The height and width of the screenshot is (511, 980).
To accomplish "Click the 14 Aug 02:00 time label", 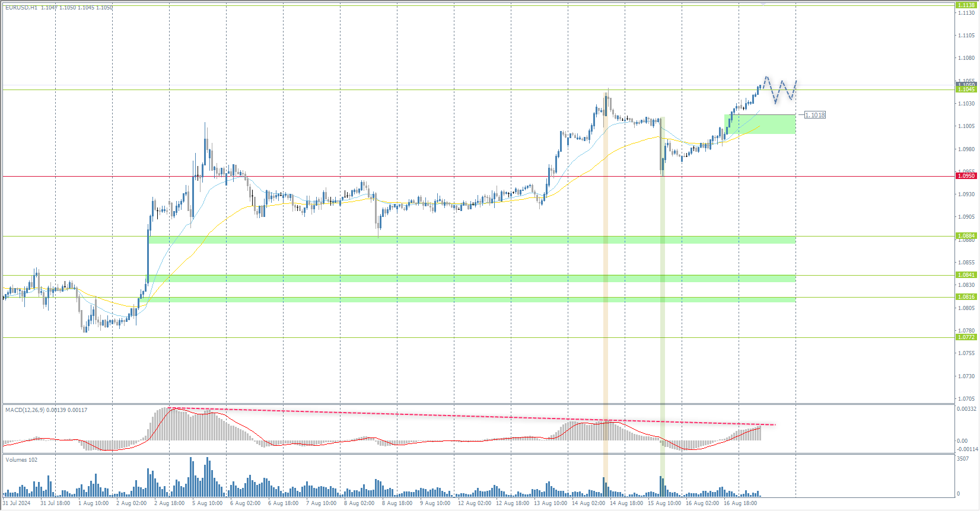I will pos(588,503).
